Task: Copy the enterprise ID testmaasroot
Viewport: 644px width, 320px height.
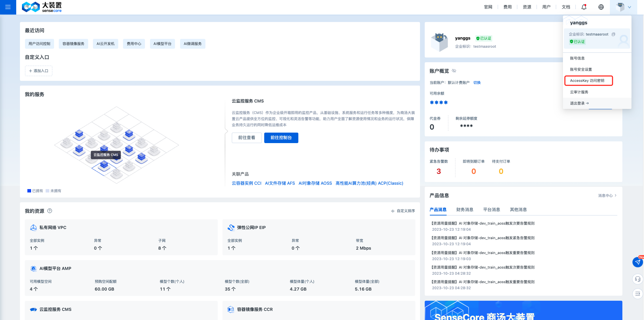Action: [614, 34]
